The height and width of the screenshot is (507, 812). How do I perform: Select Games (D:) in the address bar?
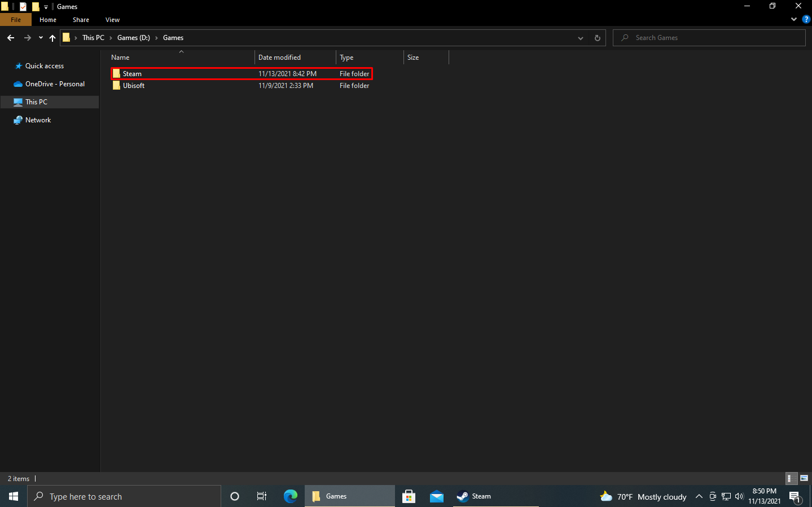(134, 38)
